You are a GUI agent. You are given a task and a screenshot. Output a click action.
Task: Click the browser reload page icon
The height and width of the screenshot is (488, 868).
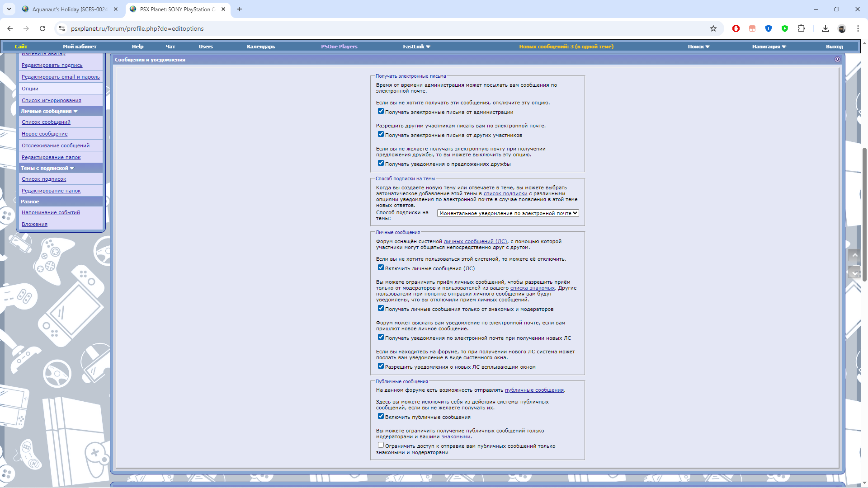click(x=42, y=28)
